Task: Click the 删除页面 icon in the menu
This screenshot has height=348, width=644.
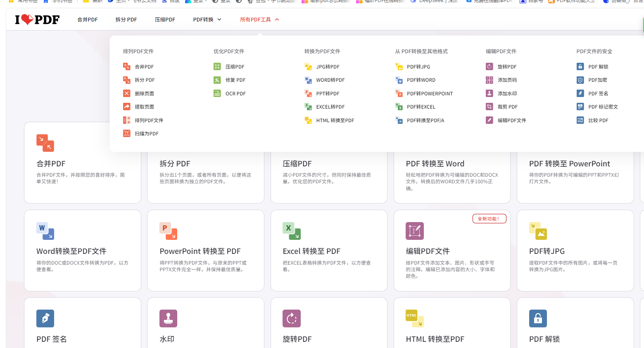Action: pyautogui.click(x=126, y=93)
